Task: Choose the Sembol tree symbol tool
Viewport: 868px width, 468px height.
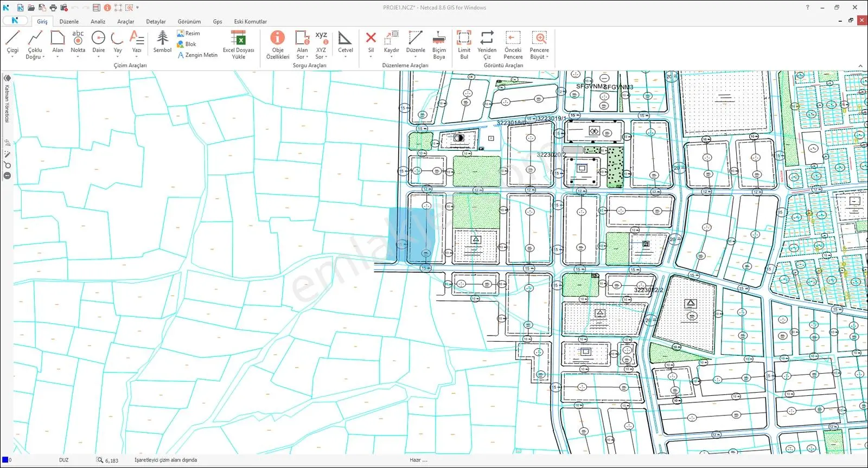Action: (162, 42)
